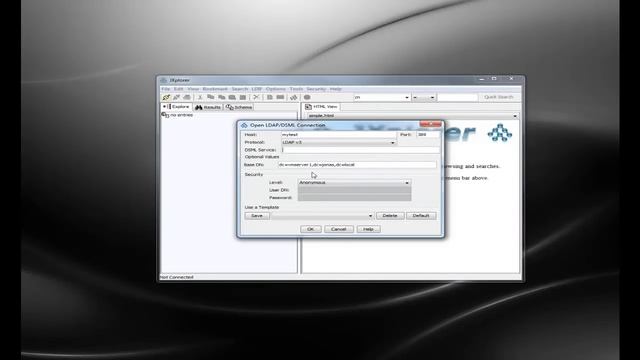Open the View menu

[193, 89]
